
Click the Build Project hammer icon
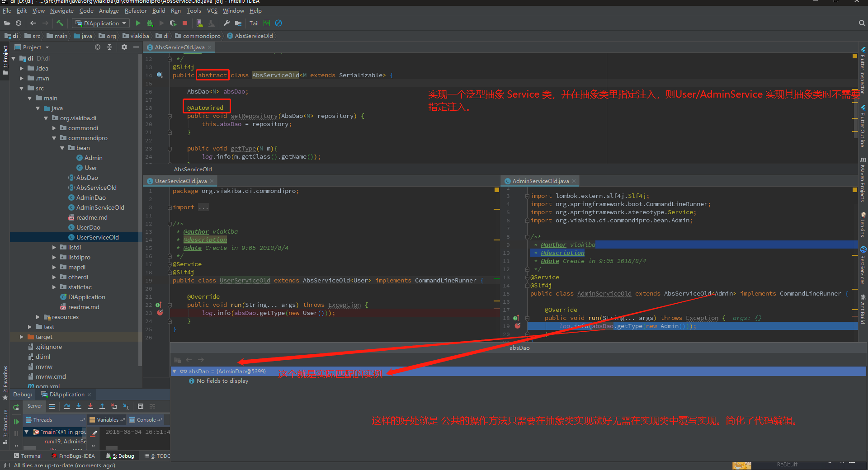coord(60,23)
